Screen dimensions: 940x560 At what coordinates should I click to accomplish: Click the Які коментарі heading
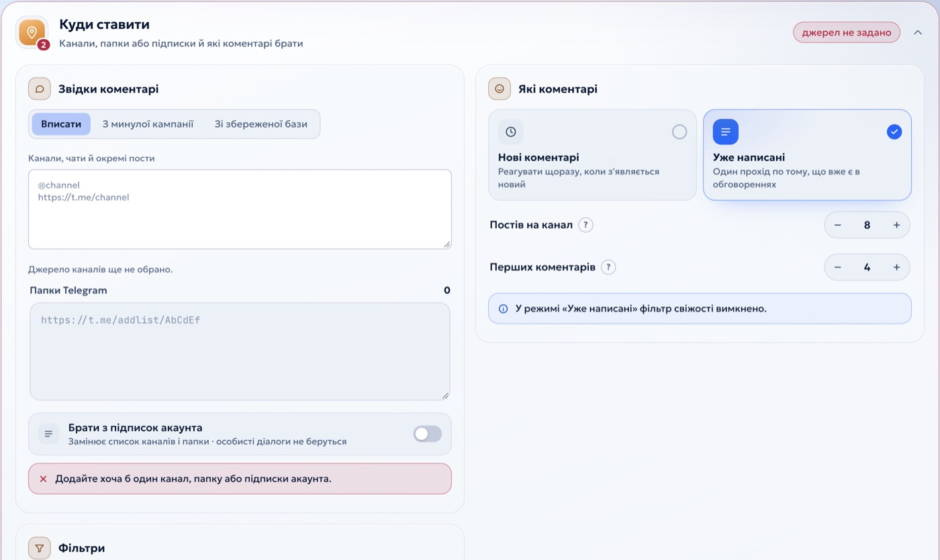pyautogui.click(x=558, y=89)
